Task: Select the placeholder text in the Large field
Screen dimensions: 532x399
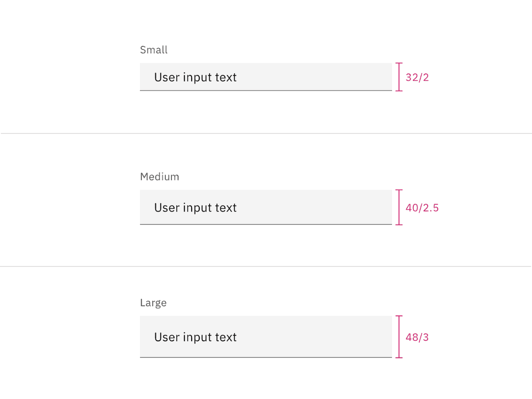Action: click(195, 337)
